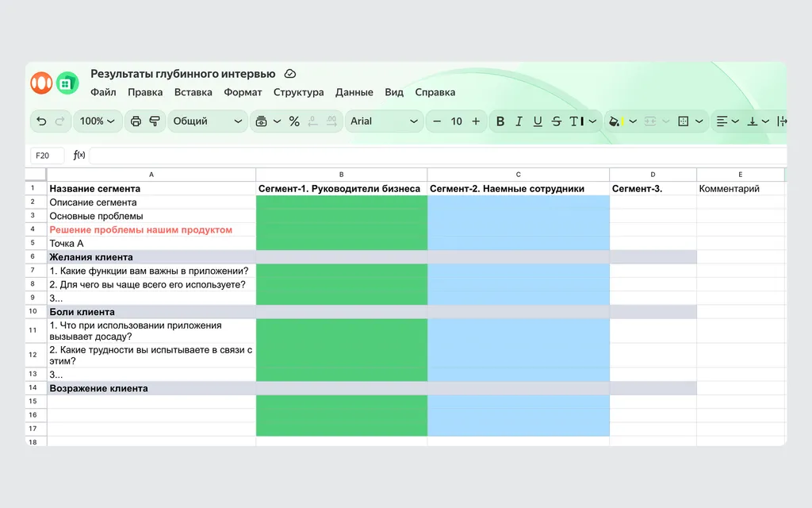Print the spreadsheet
This screenshot has width=812, height=508.
[x=136, y=121]
